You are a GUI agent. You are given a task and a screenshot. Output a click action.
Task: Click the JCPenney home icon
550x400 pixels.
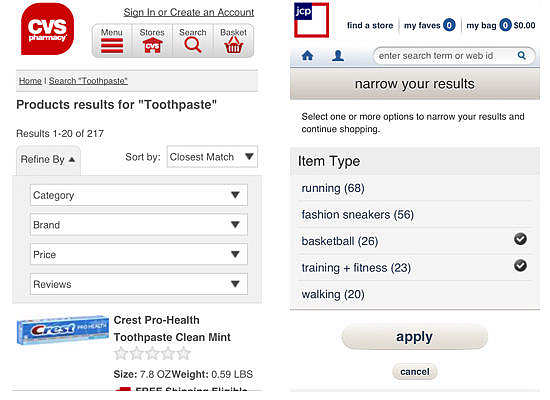click(307, 55)
